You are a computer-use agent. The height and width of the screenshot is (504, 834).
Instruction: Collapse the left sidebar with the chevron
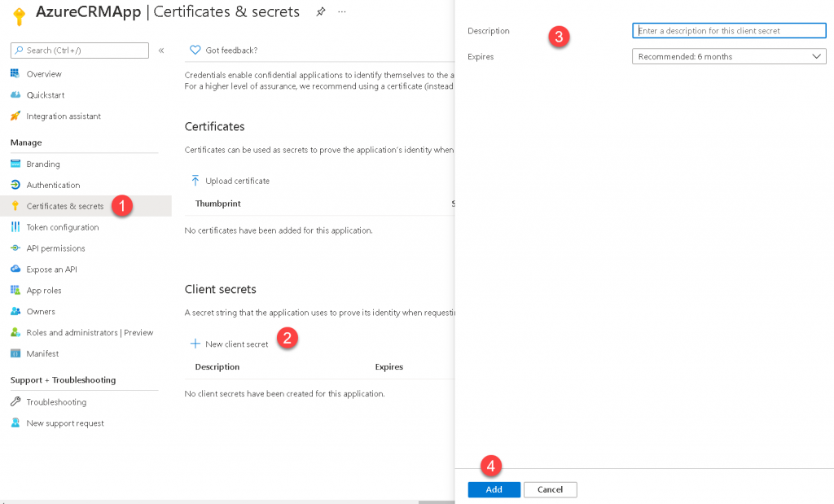pos(161,50)
